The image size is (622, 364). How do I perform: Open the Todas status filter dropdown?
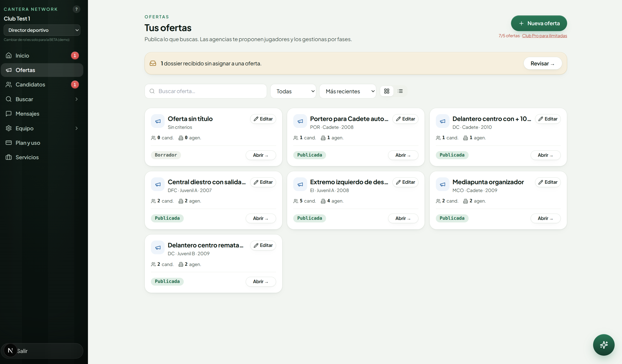point(293,91)
